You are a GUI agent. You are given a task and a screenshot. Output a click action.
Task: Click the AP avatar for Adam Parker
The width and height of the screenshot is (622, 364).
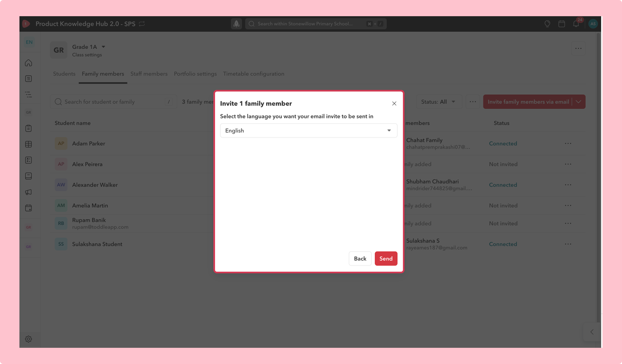[x=61, y=143]
